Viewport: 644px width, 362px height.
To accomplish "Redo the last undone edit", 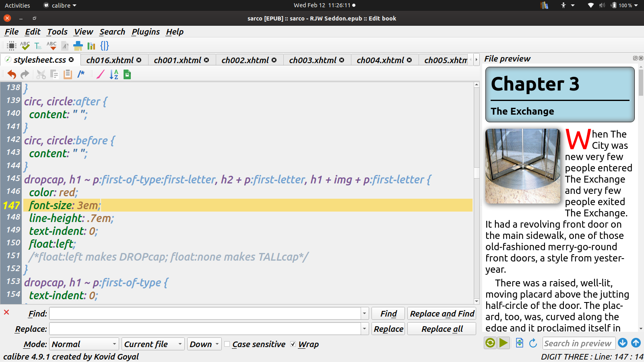I will 25,74.
